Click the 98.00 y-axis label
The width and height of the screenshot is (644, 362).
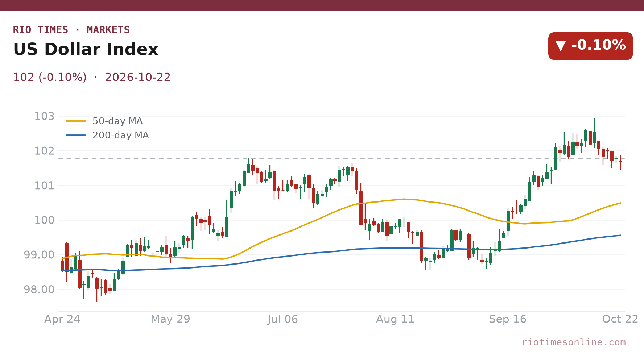[x=39, y=290]
